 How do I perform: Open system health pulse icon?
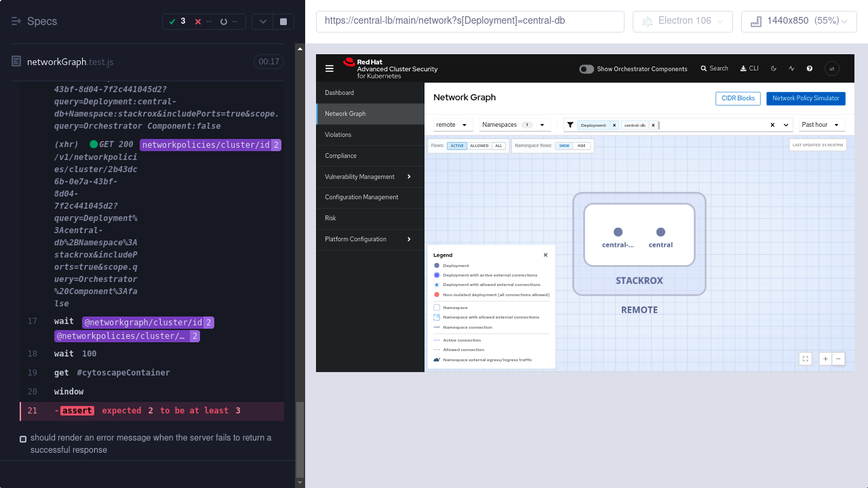791,68
